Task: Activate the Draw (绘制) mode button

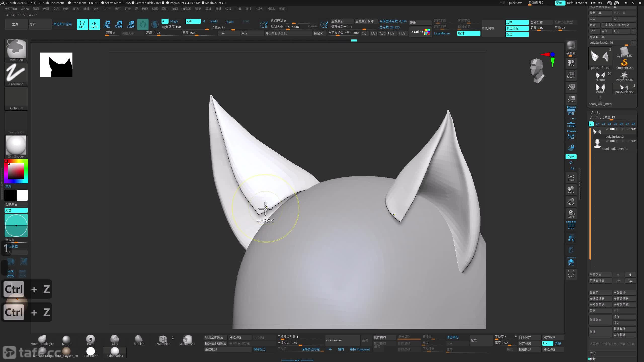Action: point(95,24)
